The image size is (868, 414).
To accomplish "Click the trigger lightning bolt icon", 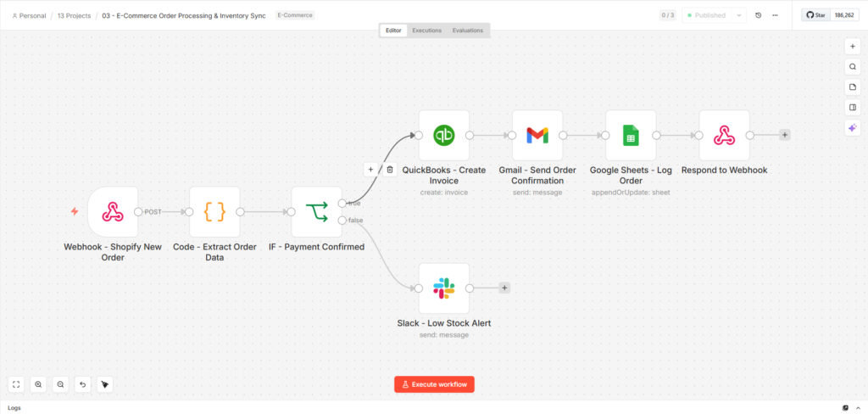I will (75, 211).
